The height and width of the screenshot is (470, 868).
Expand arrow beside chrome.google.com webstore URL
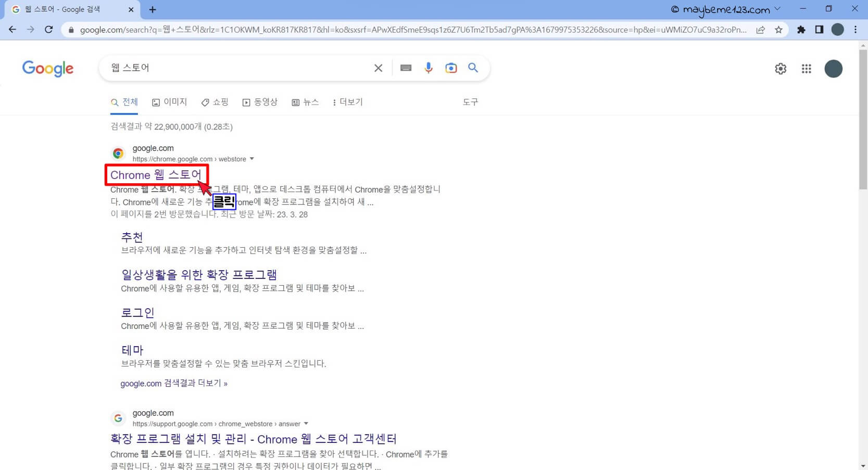[x=252, y=159]
